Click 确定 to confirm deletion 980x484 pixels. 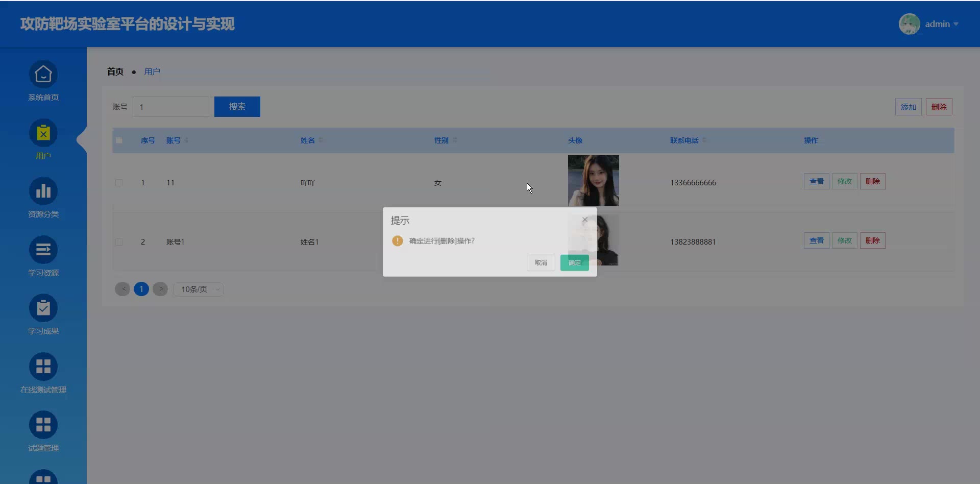pos(575,263)
